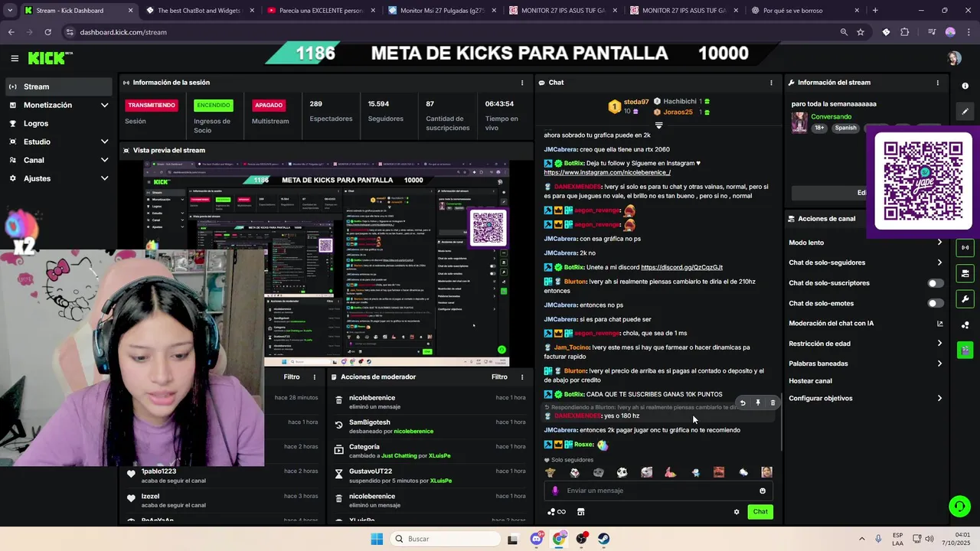
Task: Click the wrench icon in the right sidebar
Action: (965, 298)
